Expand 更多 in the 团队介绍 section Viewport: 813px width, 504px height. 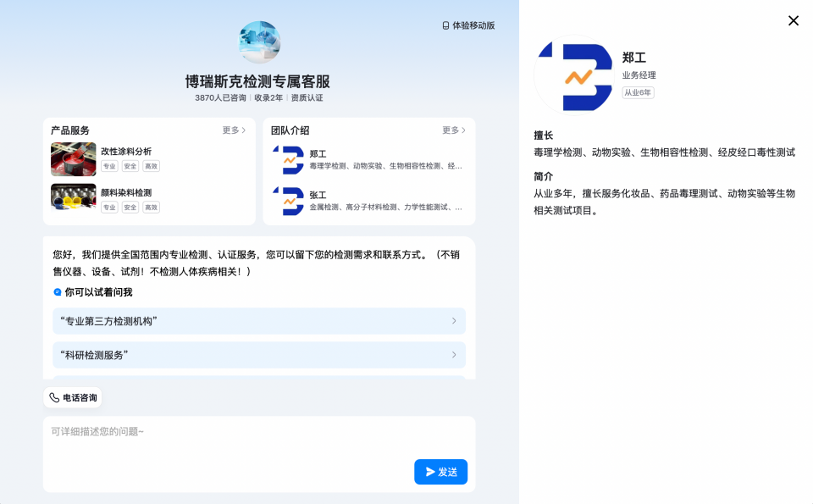pyautogui.click(x=454, y=130)
